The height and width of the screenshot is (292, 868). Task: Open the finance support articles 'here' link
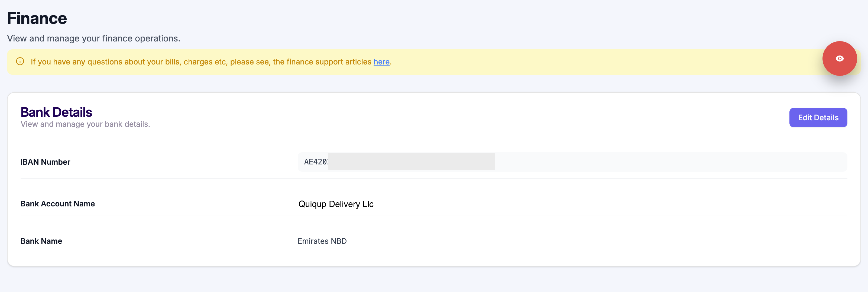tap(381, 62)
